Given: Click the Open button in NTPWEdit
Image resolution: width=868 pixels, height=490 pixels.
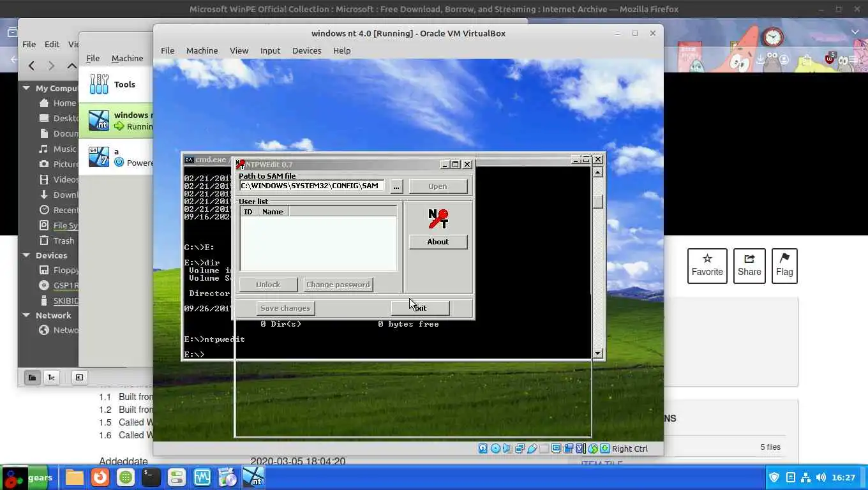Looking at the screenshot, I should click(x=438, y=186).
